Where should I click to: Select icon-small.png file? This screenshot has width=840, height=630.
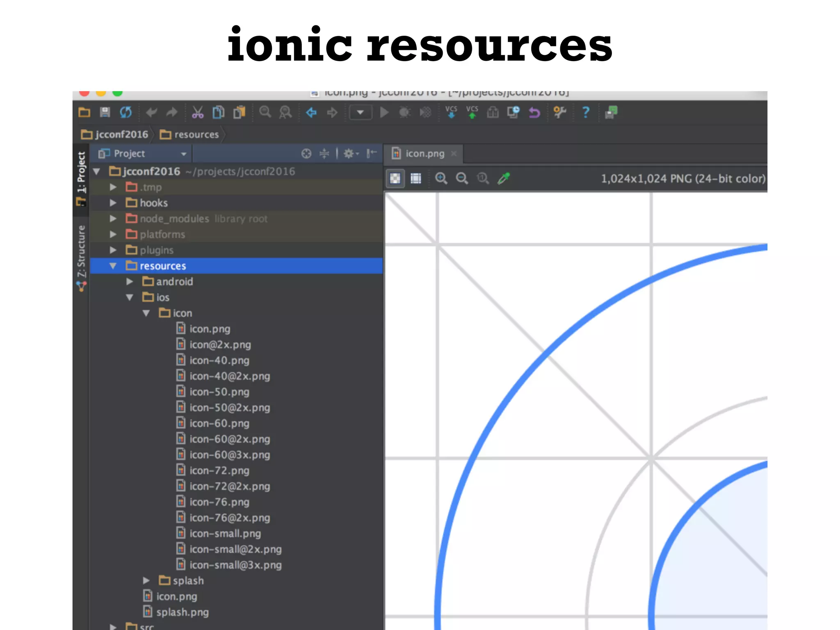point(225,533)
